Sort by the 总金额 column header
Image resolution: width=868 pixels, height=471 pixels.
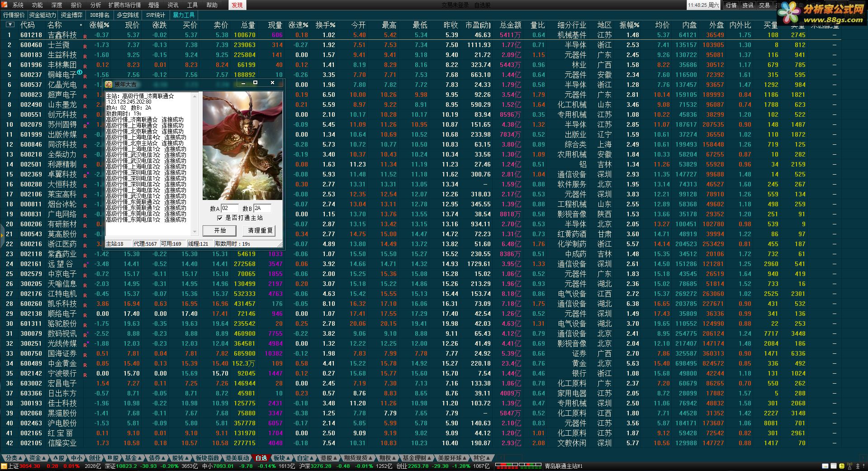tap(510, 25)
